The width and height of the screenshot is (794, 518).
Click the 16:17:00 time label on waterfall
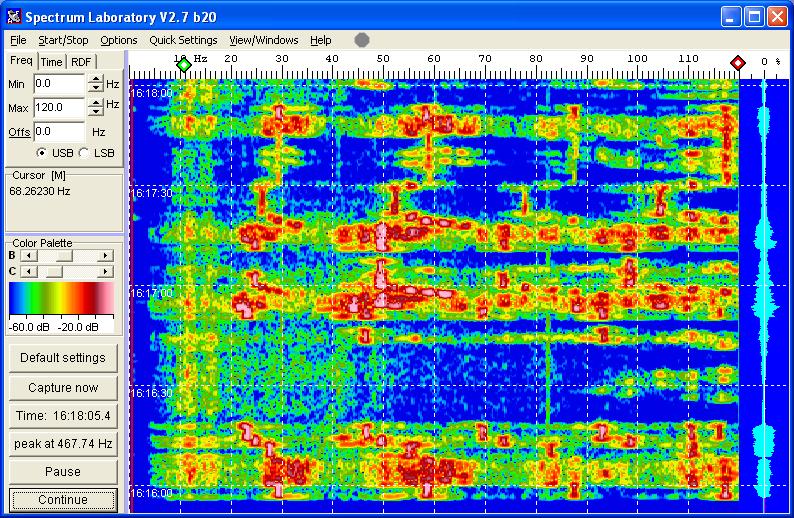pos(151,293)
